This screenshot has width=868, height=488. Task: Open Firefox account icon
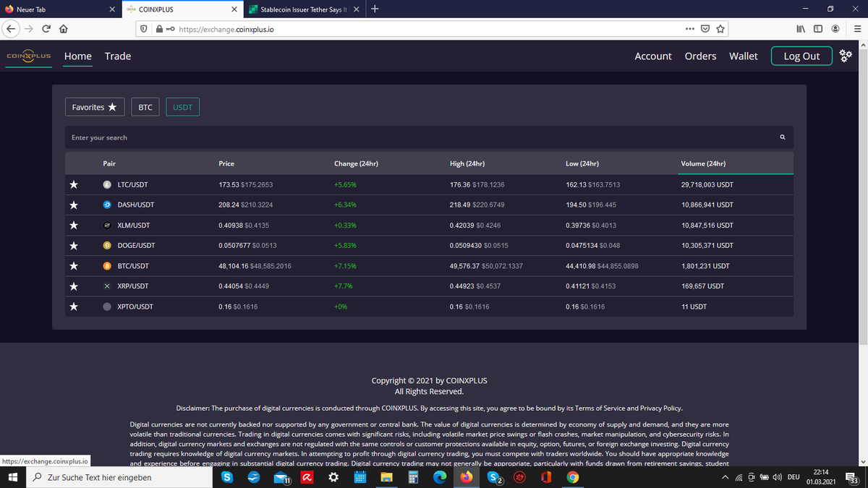pos(835,30)
